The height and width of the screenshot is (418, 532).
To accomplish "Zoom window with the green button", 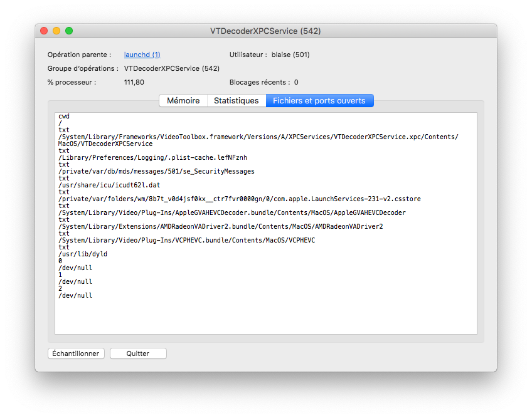I will point(69,31).
